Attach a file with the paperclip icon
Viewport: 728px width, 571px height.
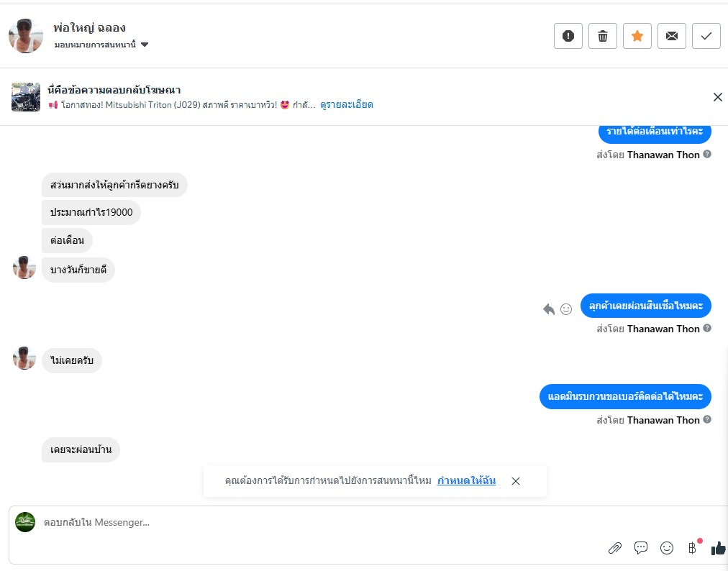(615, 548)
